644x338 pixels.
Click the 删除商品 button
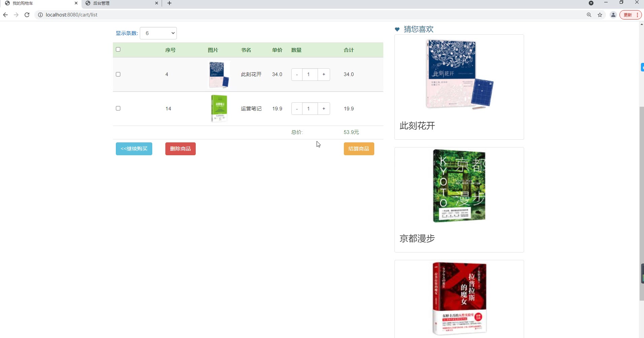point(181,149)
